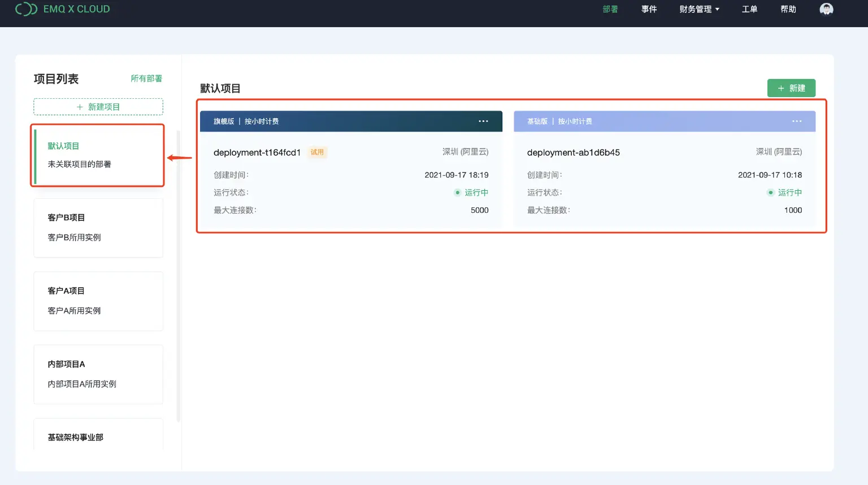Screen dimensions: 868x485
Task: Select the 部署 navigation item
Action: click(x=610, y=9)
